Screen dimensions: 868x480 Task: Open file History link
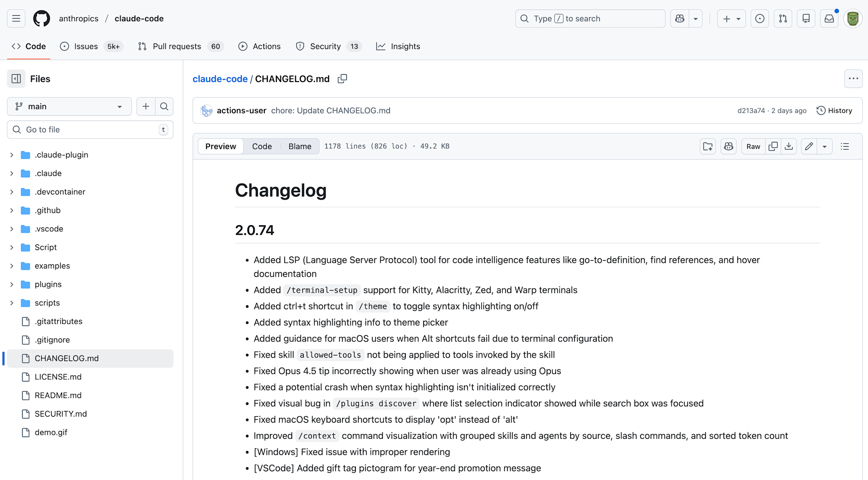(x=834, y=110)
